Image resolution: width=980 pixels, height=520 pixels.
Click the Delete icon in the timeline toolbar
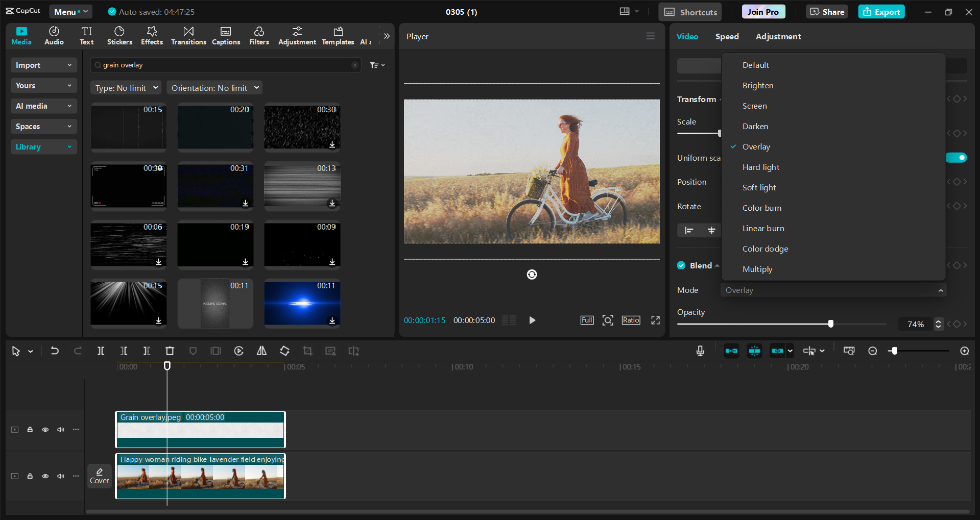(170, 351)
